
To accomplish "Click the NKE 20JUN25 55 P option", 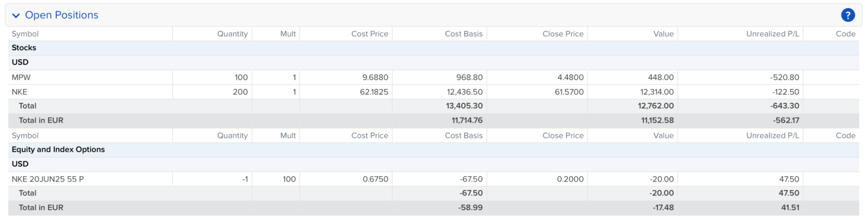I will point(48,179).
